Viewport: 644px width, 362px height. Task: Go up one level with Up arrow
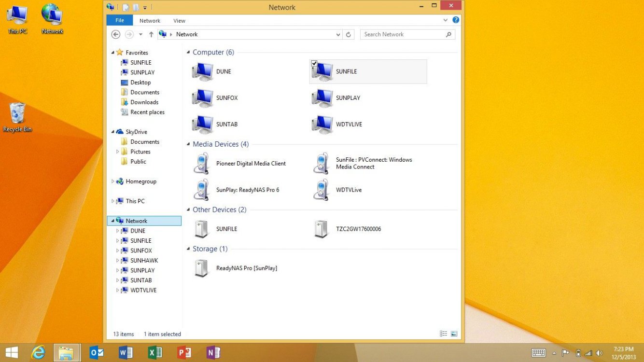(151, 34)
